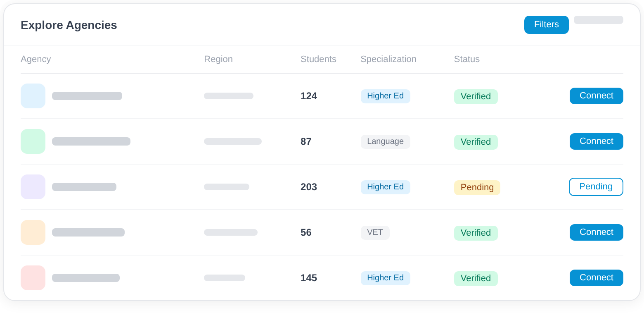Sort by the Status column header

[466, 59]
